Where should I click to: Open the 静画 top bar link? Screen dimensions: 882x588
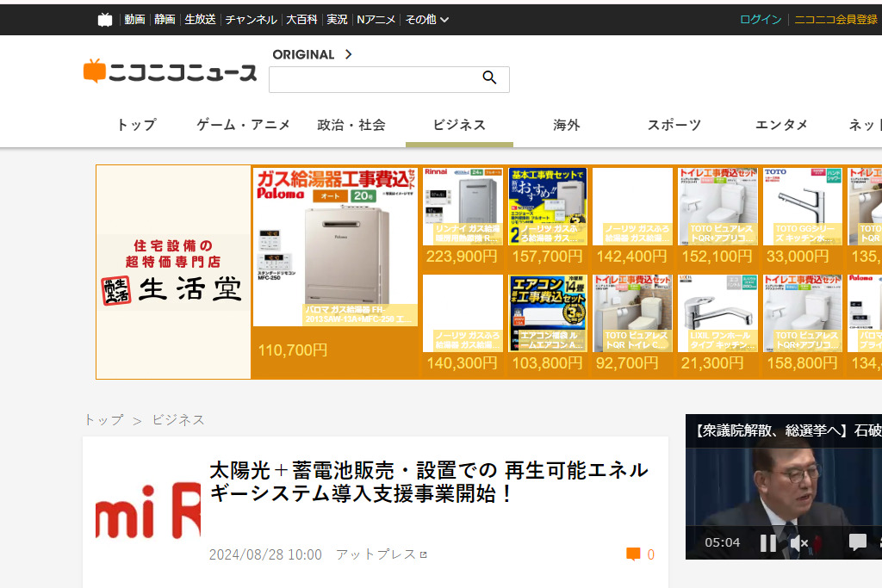(165, 20)
